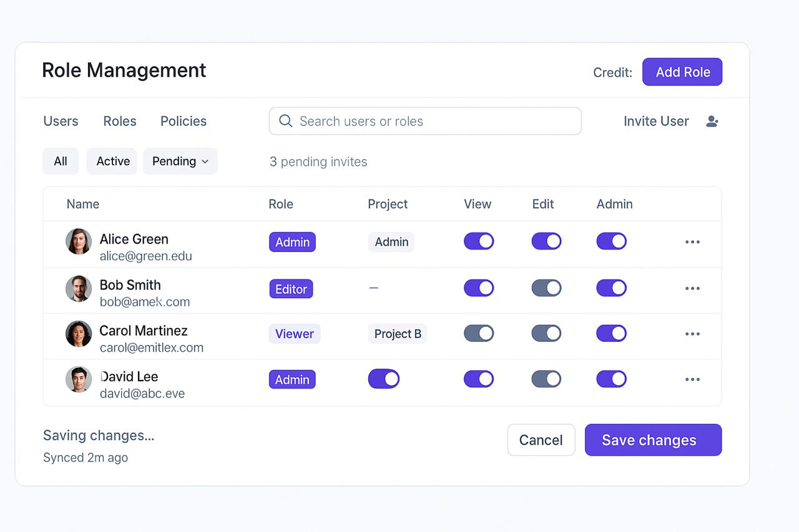This screenshot has width=799, height=532.
Task: Click the Admin column header
Action: pos(615,204)
